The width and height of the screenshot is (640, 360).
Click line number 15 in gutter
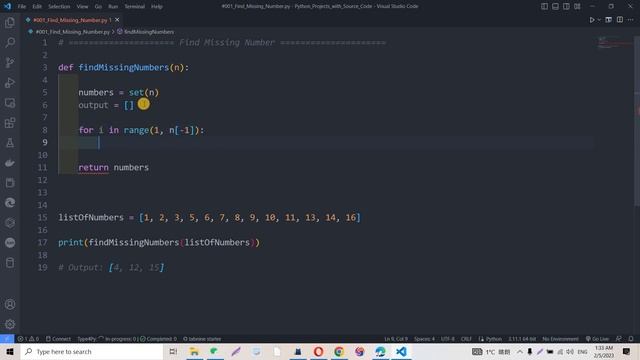click(42, 218)
